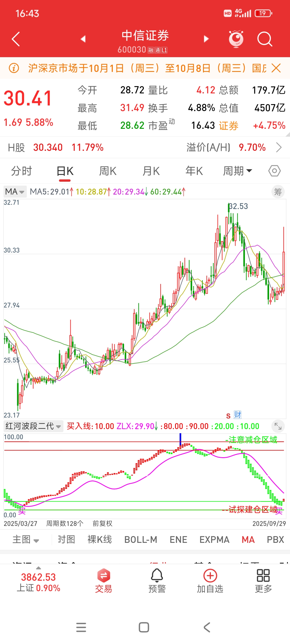The height and width of the screenshot is (644, 290).
Task: Tap the 证券 sector link
Action: pyautogui.click(x=229, y=126)
